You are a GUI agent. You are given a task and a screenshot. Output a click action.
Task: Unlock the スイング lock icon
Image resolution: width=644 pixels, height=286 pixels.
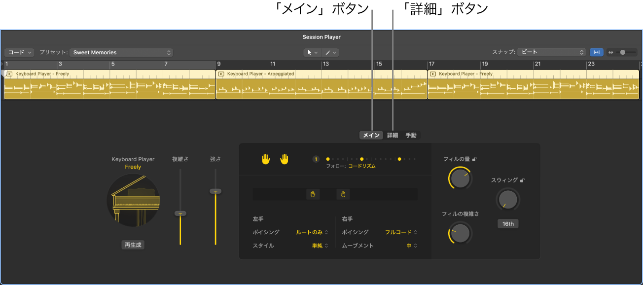pyautogui.click(x=522, y=180)
